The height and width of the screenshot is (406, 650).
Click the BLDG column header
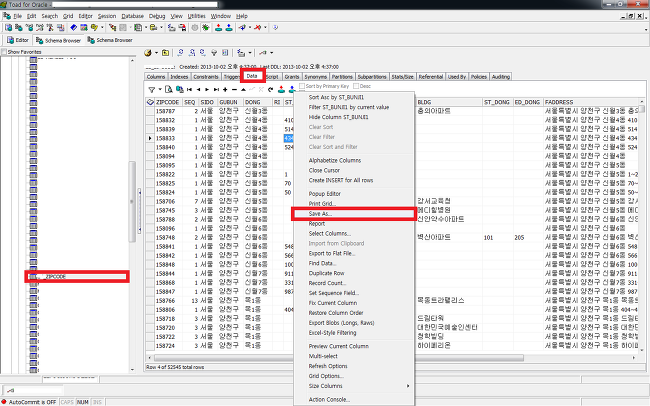(x=449, y=102)
